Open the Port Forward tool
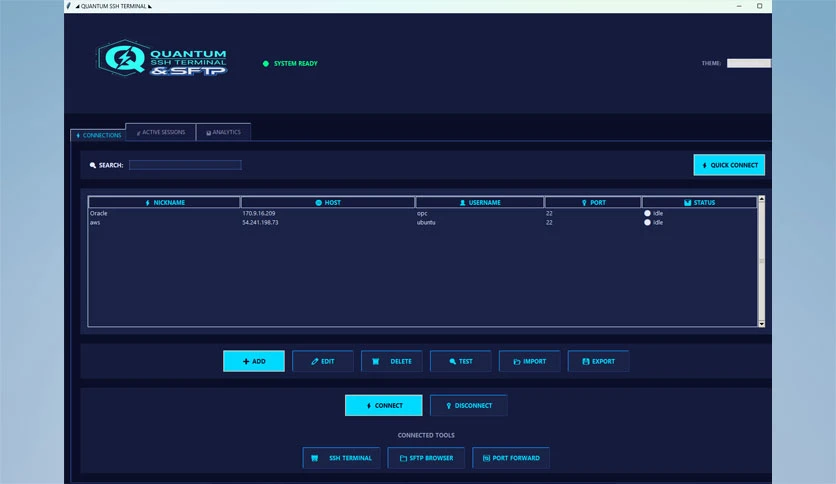Viewport: 836px width, 484px height. click(511, 458)
